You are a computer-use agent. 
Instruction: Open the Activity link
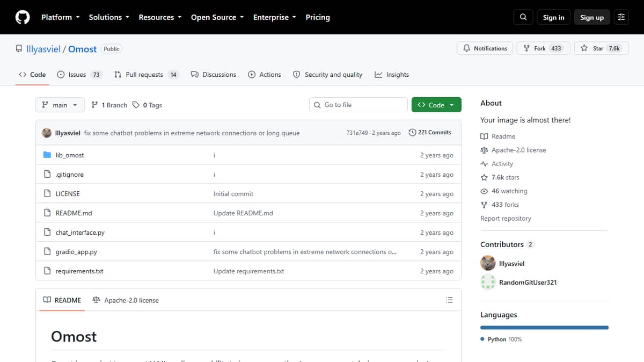pos(497,164)
